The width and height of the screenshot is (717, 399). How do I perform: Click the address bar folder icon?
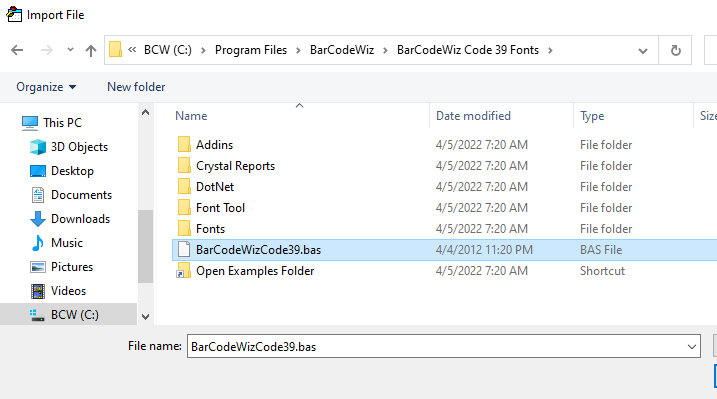(x=116, y=49)
